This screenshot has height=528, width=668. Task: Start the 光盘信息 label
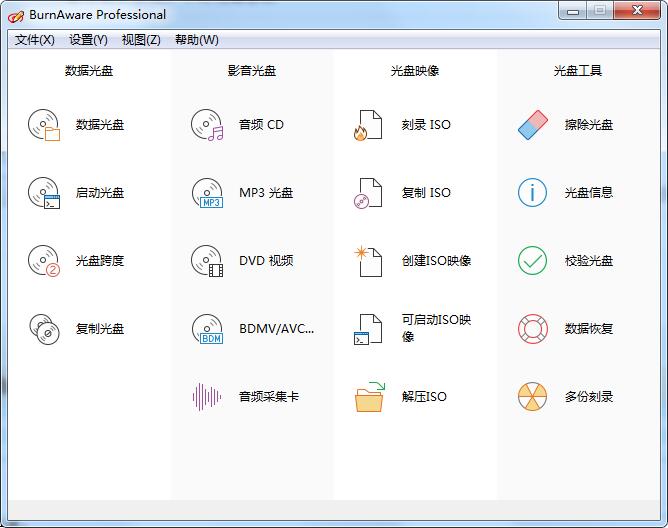(x=589, y=193)
